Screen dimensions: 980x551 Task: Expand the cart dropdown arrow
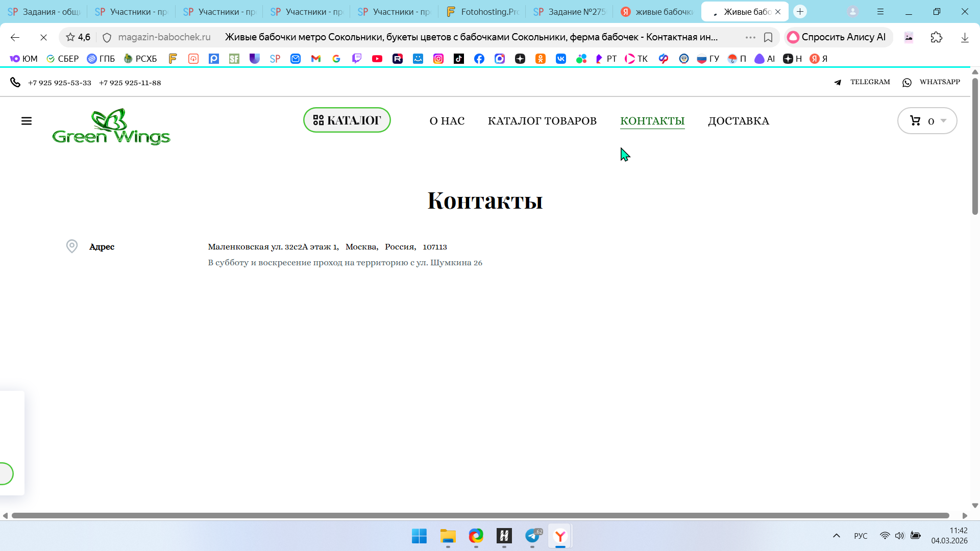[x=943, y=121]
